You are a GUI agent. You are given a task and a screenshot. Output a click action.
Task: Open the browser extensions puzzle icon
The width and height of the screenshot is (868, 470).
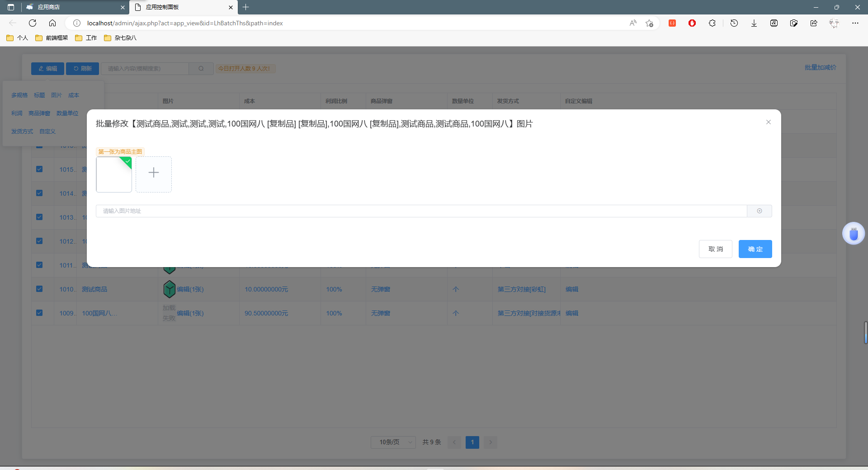point(712,23)
